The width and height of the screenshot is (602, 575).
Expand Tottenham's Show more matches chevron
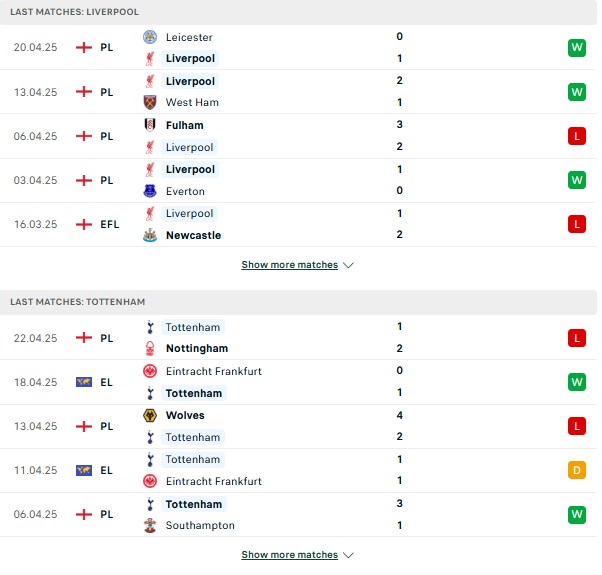pyautogui.click(x=348, y=555)
